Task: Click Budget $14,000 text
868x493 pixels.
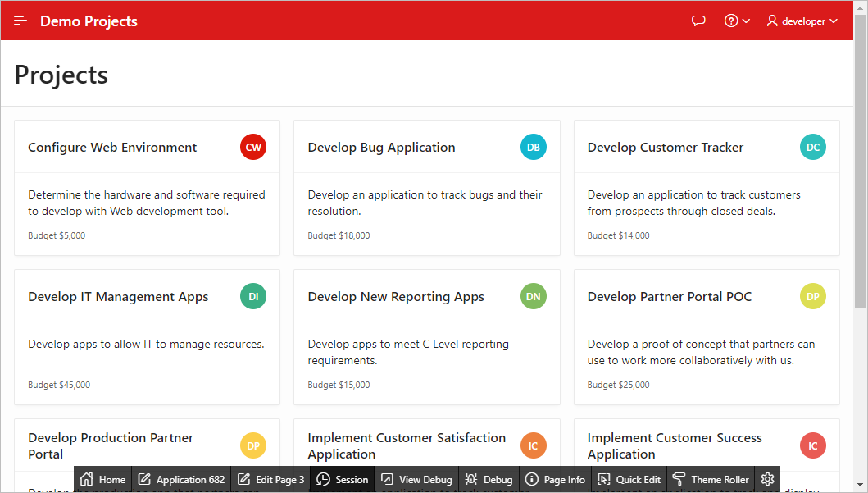Action: [x=618, y=235]
